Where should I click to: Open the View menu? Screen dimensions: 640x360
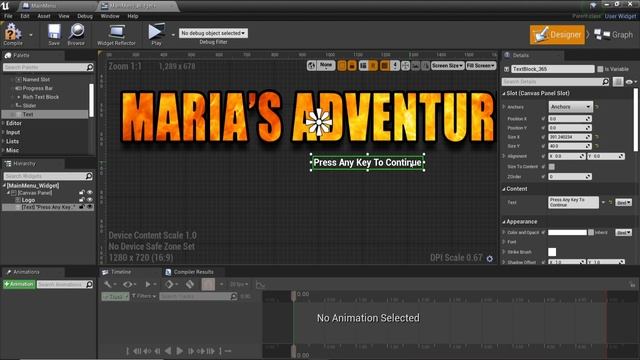coord(64,16)
